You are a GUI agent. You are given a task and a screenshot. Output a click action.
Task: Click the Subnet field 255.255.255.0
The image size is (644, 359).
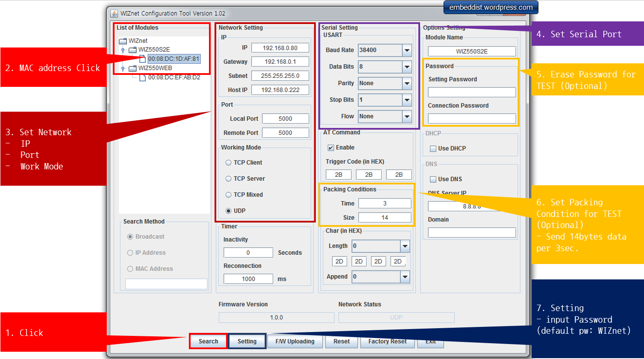(x=280, y=76)
